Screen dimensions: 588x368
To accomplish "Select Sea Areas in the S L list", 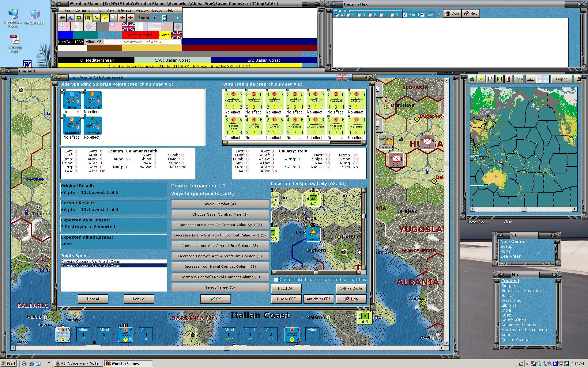I will pyautogui.click(x=511, y=256).
